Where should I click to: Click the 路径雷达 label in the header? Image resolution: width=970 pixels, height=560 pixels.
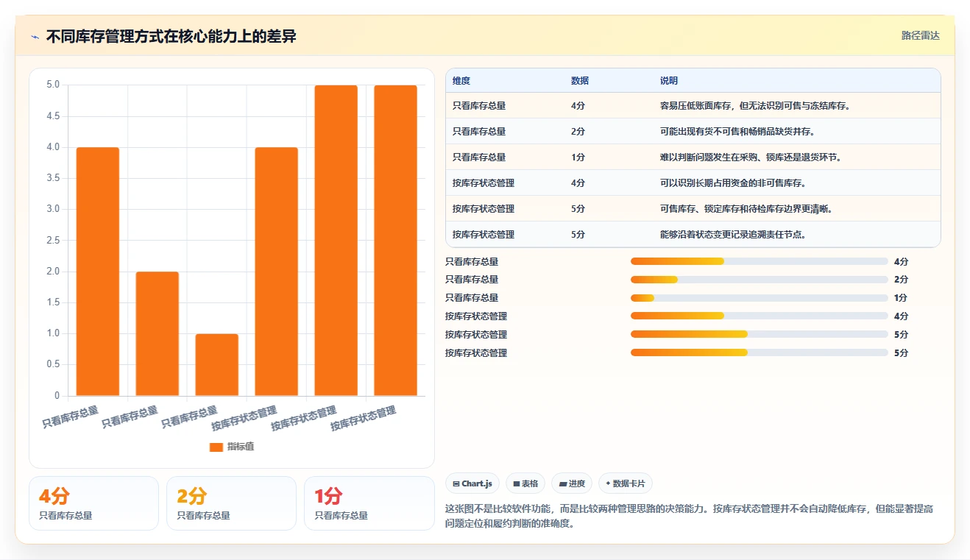(921, 35)
